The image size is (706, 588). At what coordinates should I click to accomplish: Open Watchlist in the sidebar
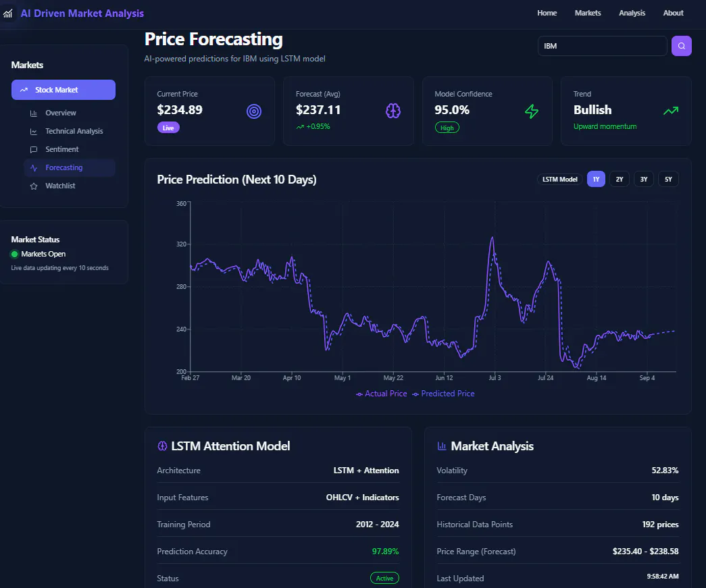[x=70, y=186]
